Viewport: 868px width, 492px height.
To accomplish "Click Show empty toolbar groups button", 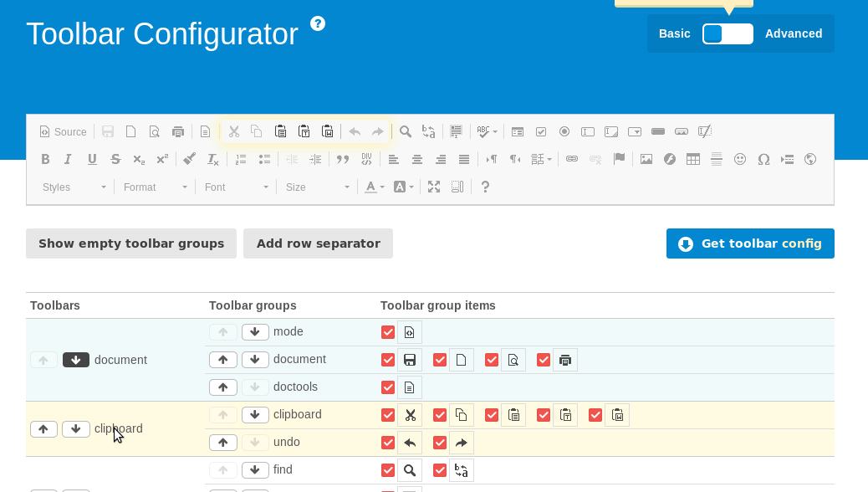I will [131, 243].
